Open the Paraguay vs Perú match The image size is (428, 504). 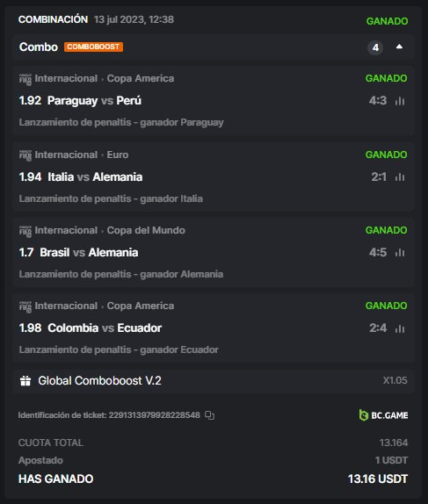pos(94,101)
